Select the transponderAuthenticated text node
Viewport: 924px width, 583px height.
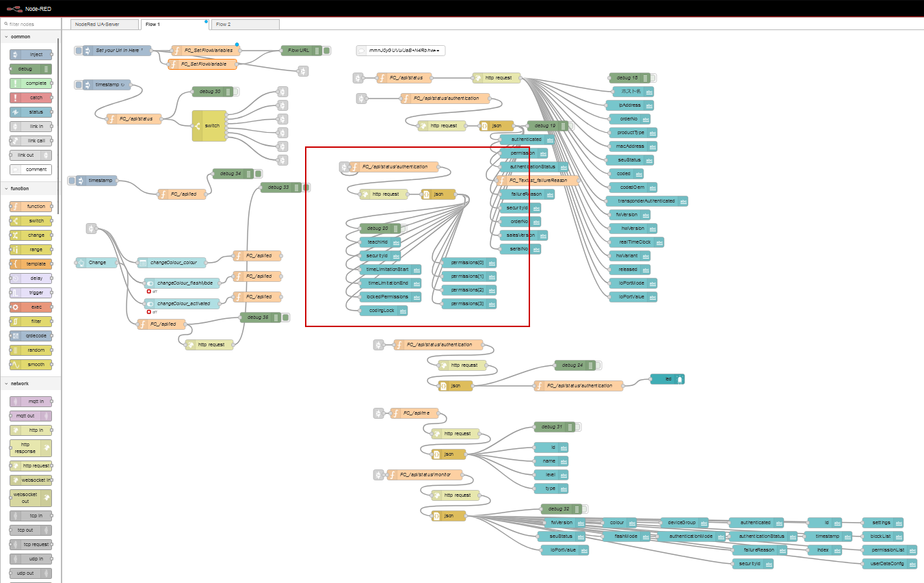(x=647, y=201)
